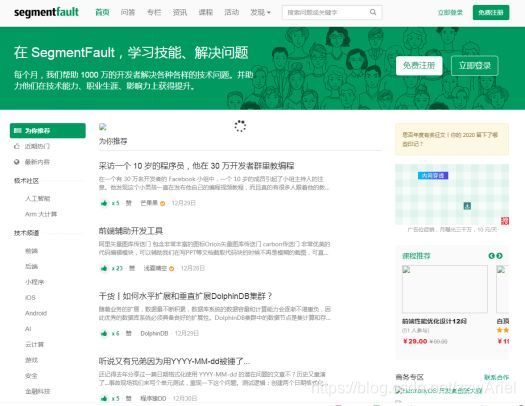Open the 游戏 channel
Viewport: 525px width, 406px height.
[31, 360]
